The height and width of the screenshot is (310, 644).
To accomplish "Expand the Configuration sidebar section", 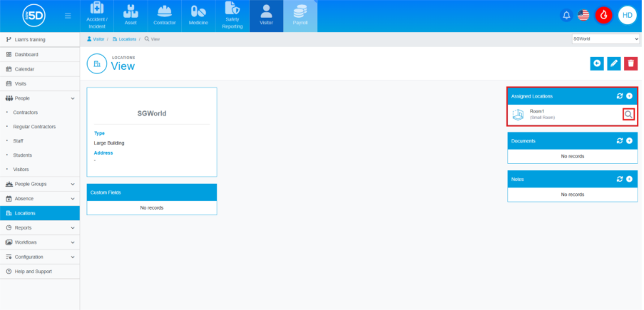I will 40,257.
